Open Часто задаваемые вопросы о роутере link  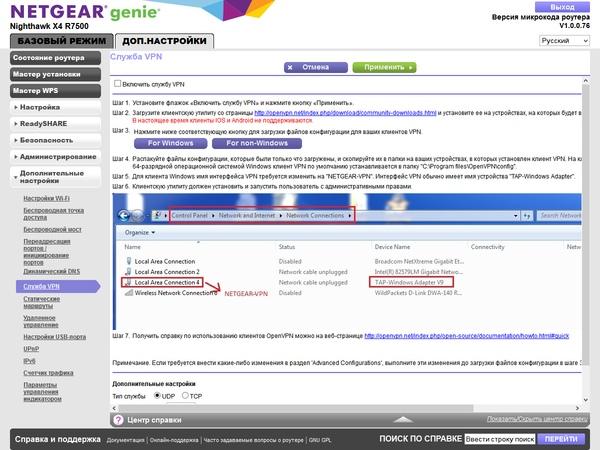(x=253, y=440)
